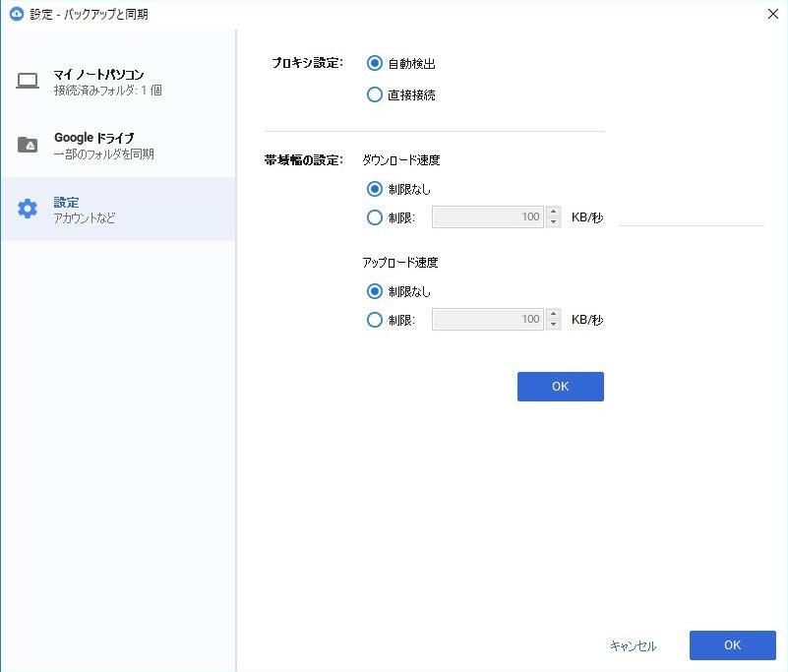
Task: Click the Google ドライブ folder icon
Action: click(x=28, y=145)
